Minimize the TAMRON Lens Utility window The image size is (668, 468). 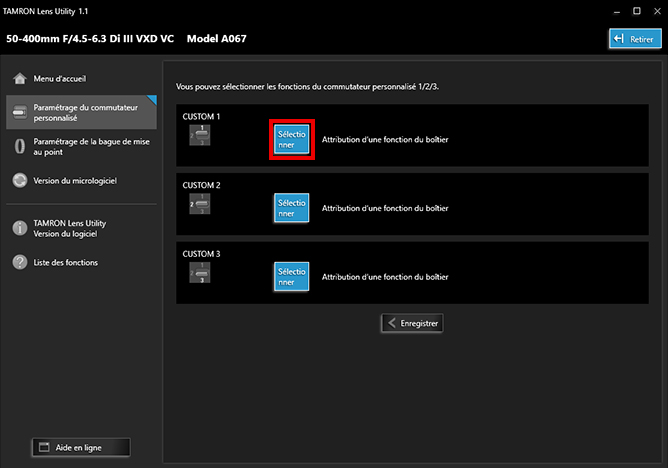pyautogui.click(x=616, y=11)
